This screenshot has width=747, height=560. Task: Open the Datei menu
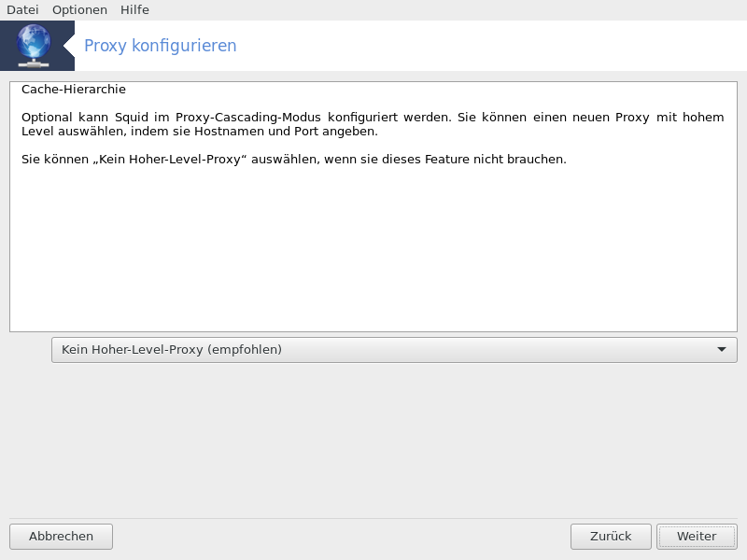click(22, 9)
